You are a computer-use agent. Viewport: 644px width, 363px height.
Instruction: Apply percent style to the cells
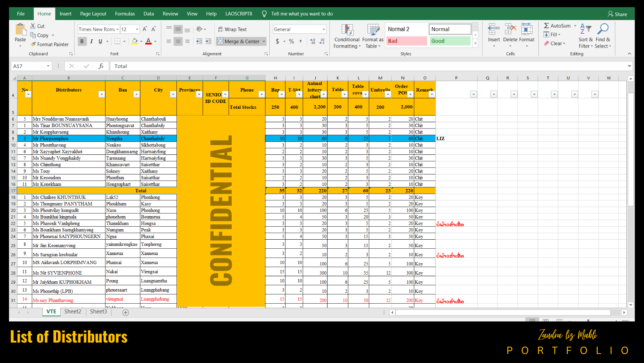[x=291, y=41]
